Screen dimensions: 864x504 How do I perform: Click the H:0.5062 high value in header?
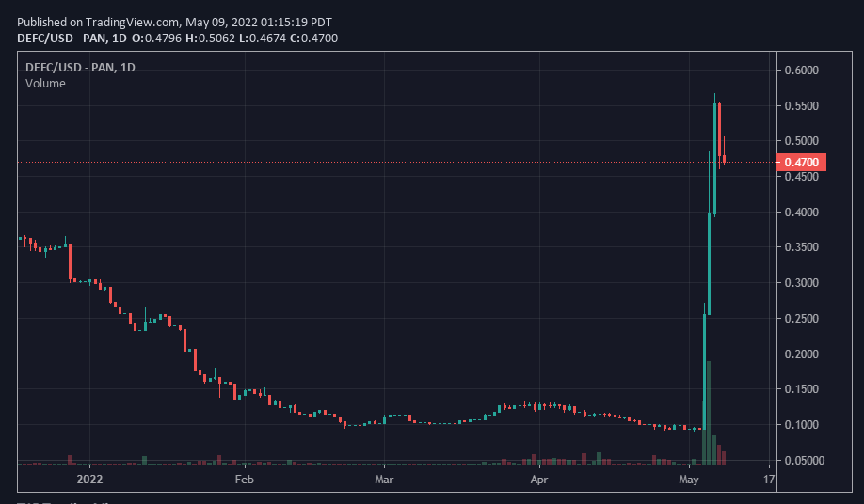click(x=210, y=38)
